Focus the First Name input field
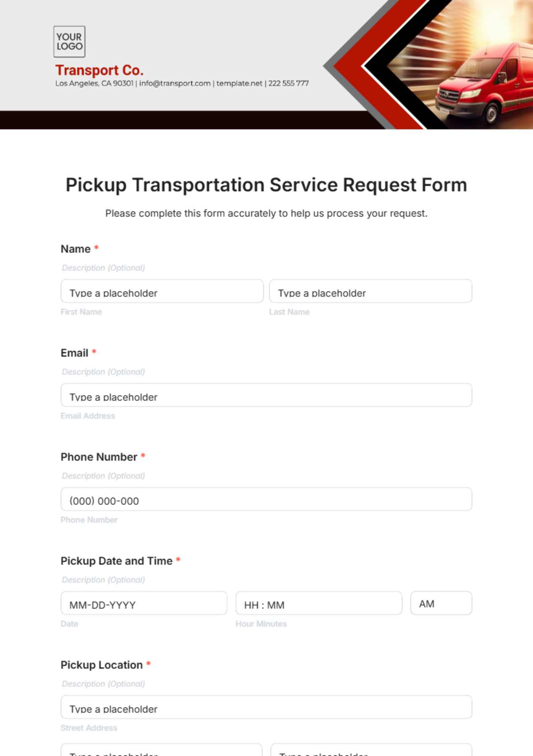 (162, 292)
